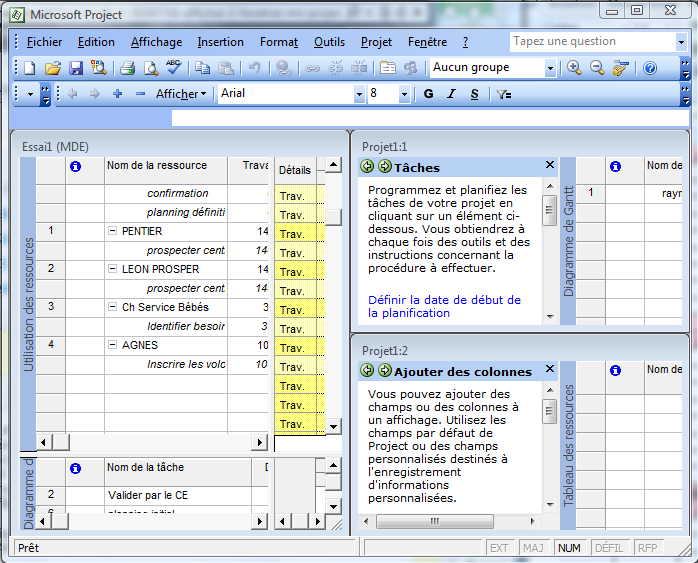Toggle bold G formatting
The width and height of the screenshot is (698, 563).
(428, 93)
